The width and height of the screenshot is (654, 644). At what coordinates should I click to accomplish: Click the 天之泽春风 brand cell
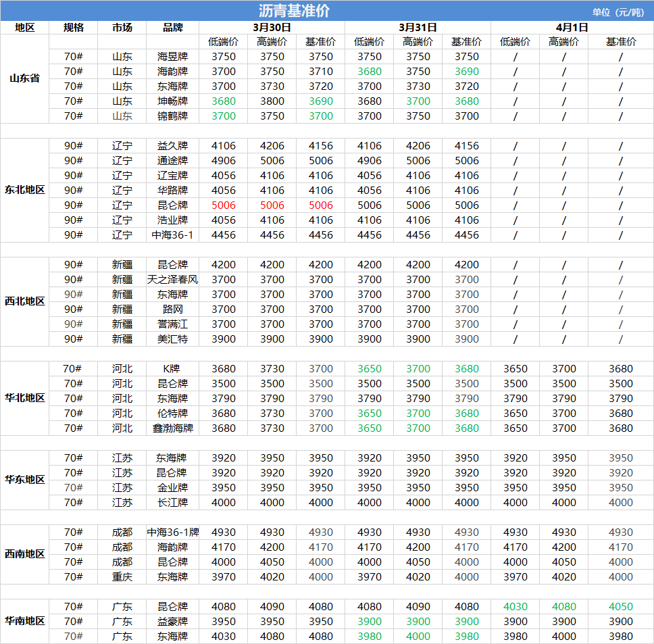click(173, 279)
